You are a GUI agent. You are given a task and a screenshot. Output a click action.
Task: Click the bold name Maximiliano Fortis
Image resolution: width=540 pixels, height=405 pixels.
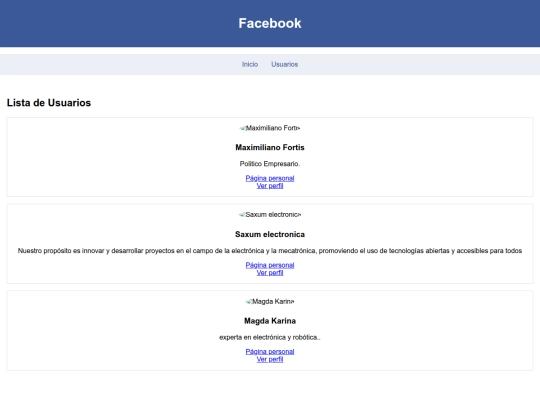(270, 147)
